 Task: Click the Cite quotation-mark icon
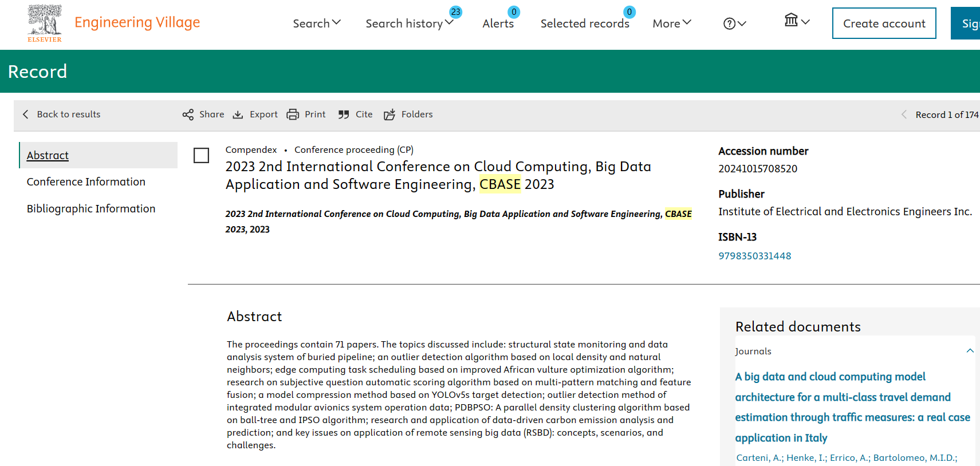(x=344, y=114)
